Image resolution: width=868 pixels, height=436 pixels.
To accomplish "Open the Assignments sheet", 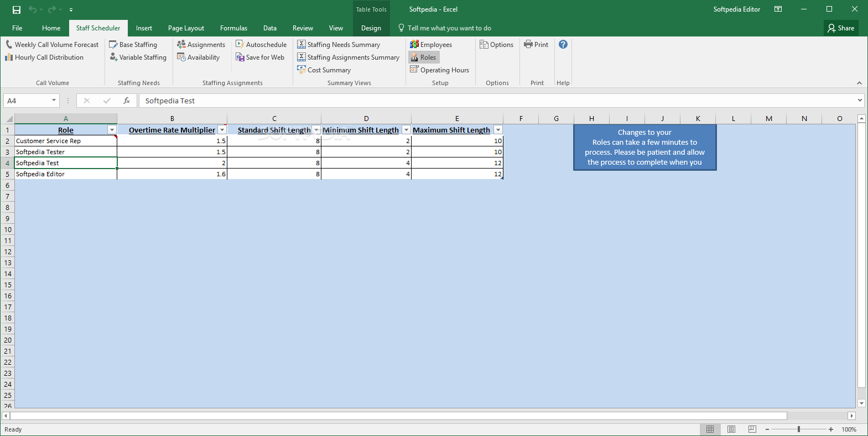I will 201,44.
